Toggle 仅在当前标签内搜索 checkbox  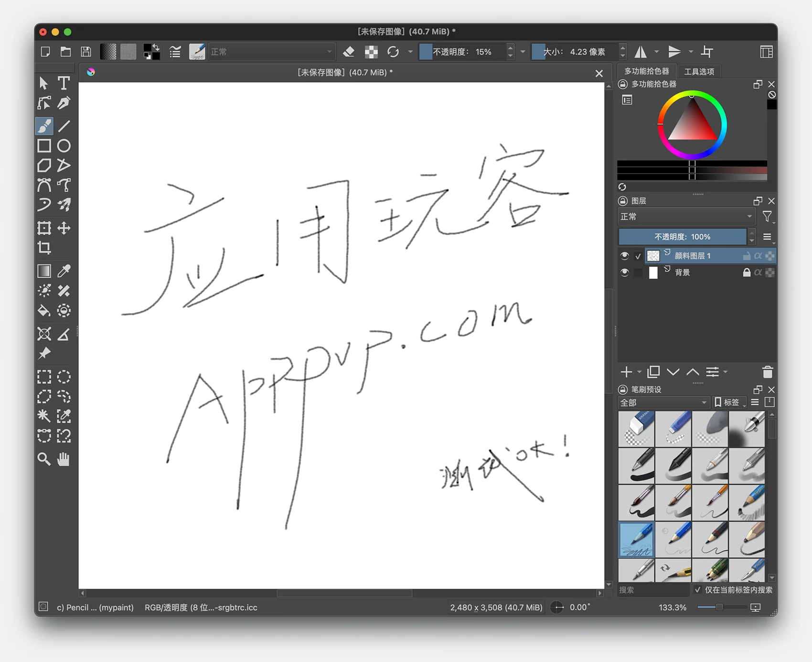[698, 590]
